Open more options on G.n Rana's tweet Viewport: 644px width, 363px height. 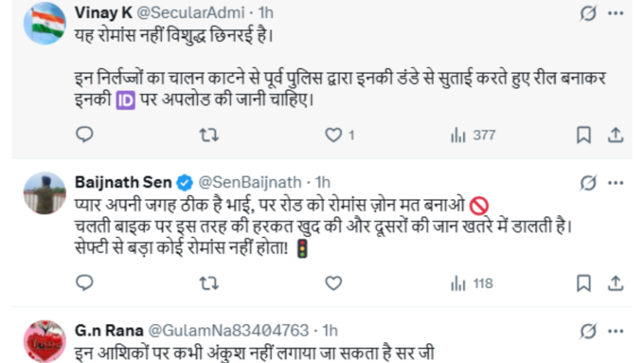[616, 331]
